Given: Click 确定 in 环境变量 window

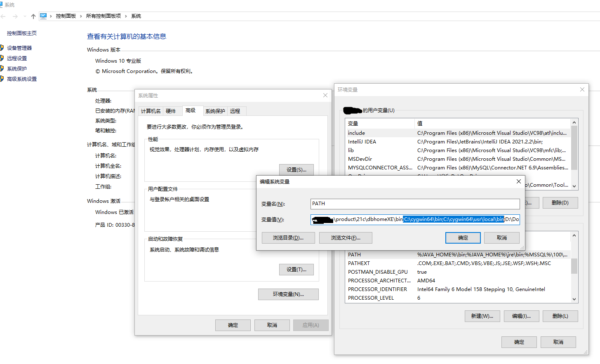Looking at the screenshot, I should coord(519,342).
